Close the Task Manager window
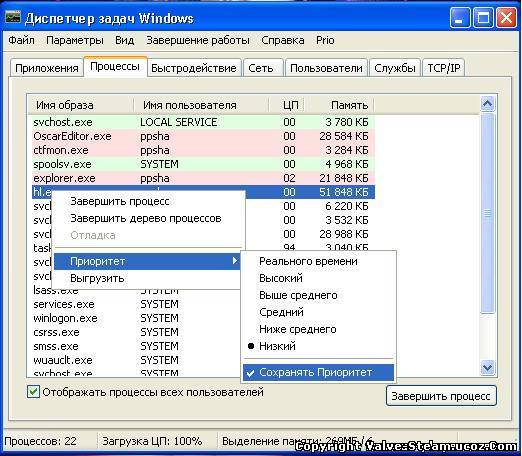 tap(506, 18)
